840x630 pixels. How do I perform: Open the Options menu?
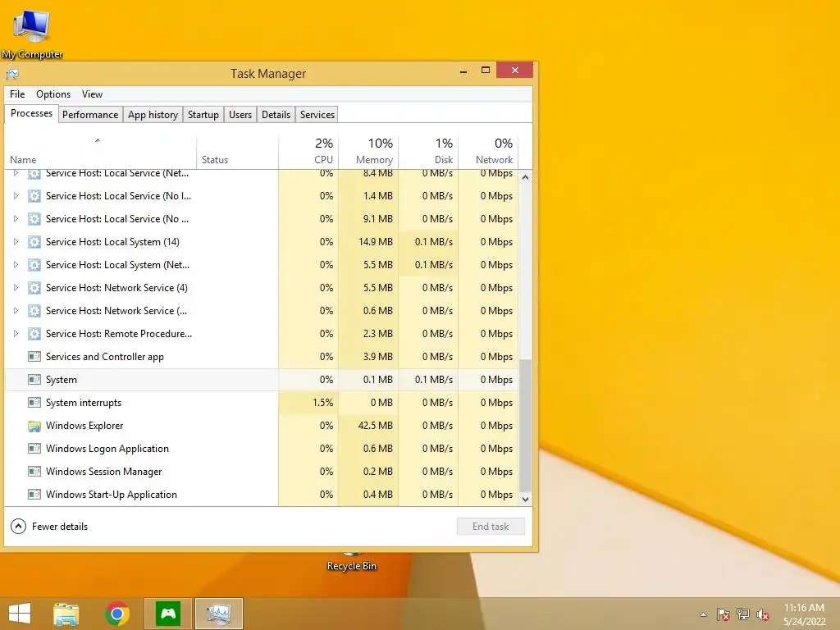(x=53, y=94)
